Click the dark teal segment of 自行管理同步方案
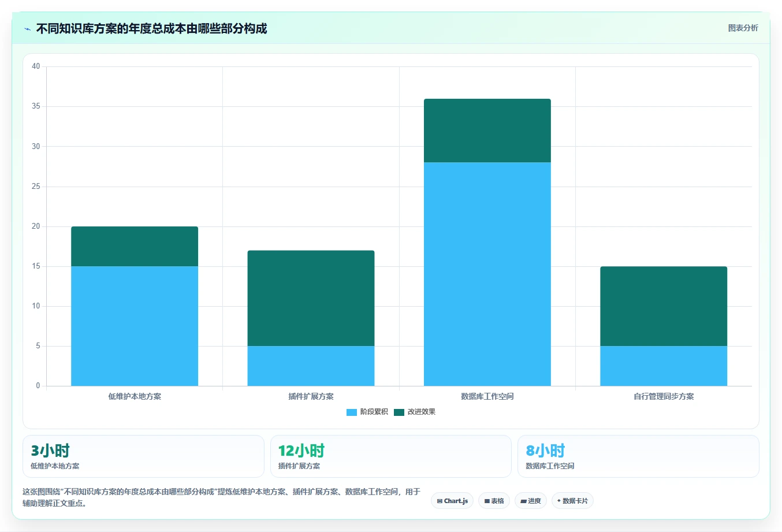Screen dimensions: 782x532 click(x=664, y=306)
